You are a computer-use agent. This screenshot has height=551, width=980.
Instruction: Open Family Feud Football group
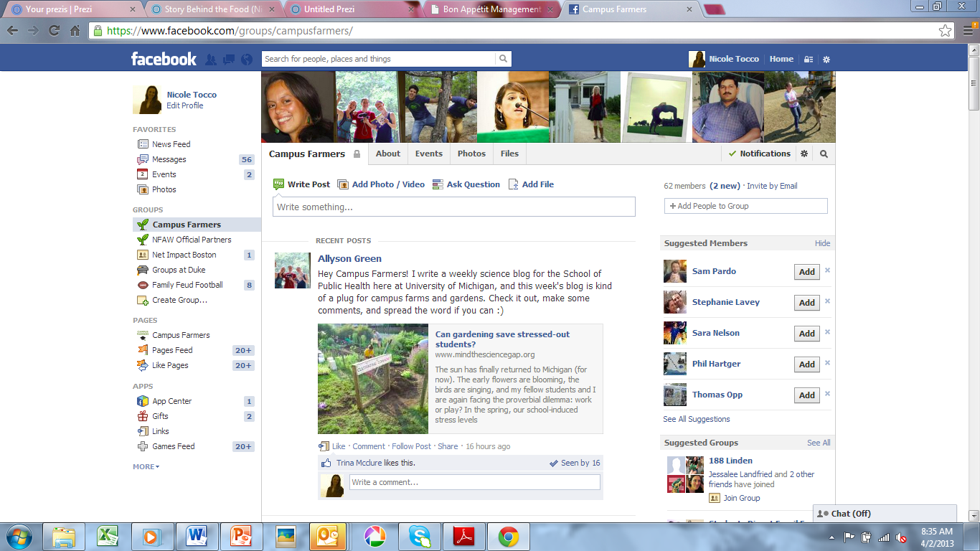coord(187,285)
